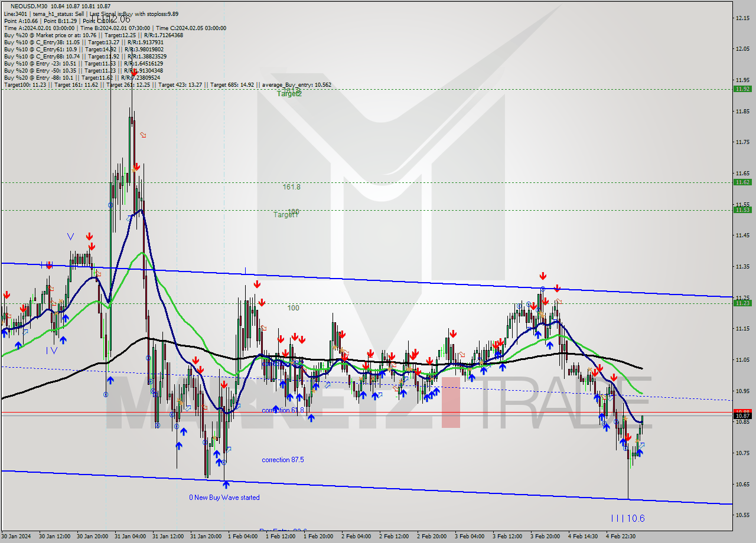756x543 pixels.
Task: Click the green 11.92 price tag
Action: (x=742, y=89)
